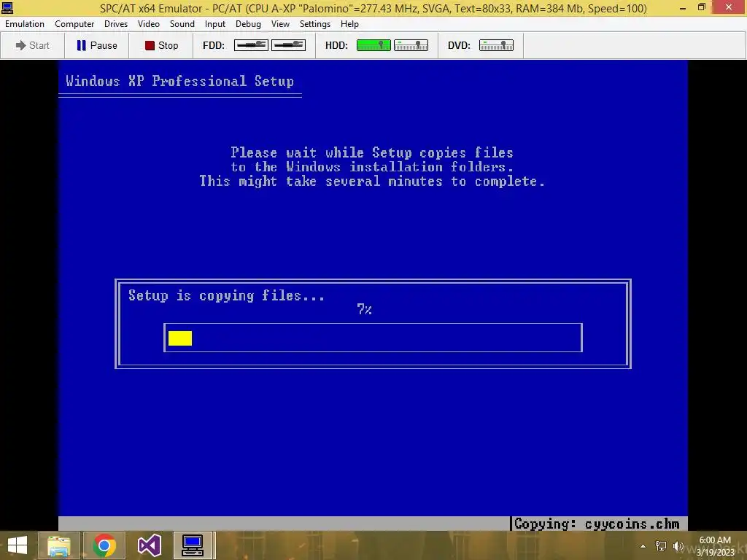Show hidden system tray icons
Viewport: 747px width, 560px height.
[643, 546]
